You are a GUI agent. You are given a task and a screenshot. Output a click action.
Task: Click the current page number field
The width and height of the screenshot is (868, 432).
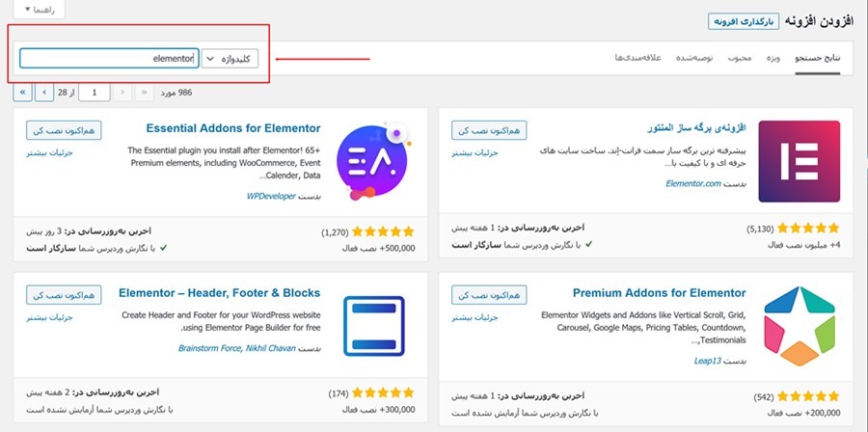pyautogui.click(x=95, y=93)
